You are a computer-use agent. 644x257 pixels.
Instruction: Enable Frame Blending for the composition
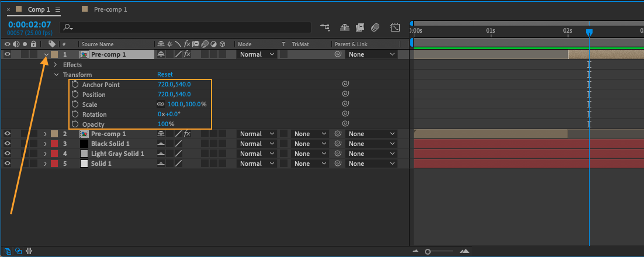pos(360,27)
